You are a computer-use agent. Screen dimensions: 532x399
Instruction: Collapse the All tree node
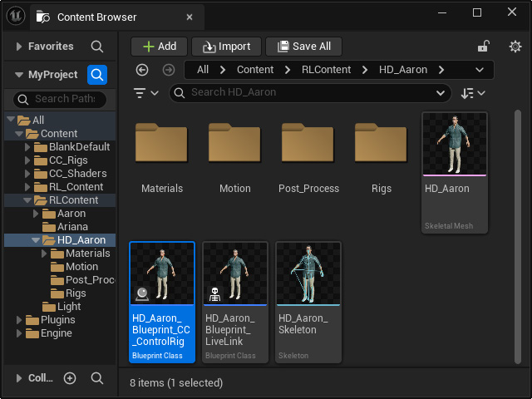click(11, 119)
